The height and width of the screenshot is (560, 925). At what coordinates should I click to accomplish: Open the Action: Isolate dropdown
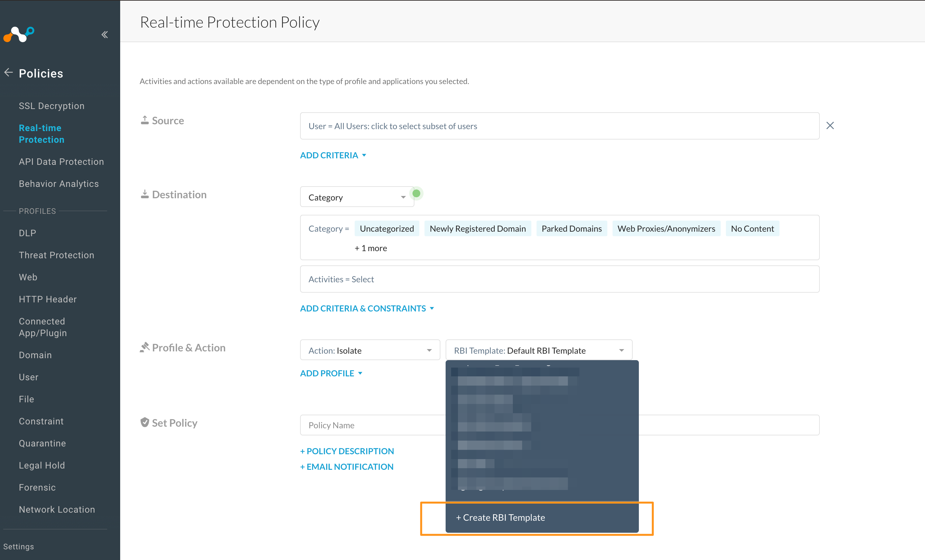pos(370,350)
